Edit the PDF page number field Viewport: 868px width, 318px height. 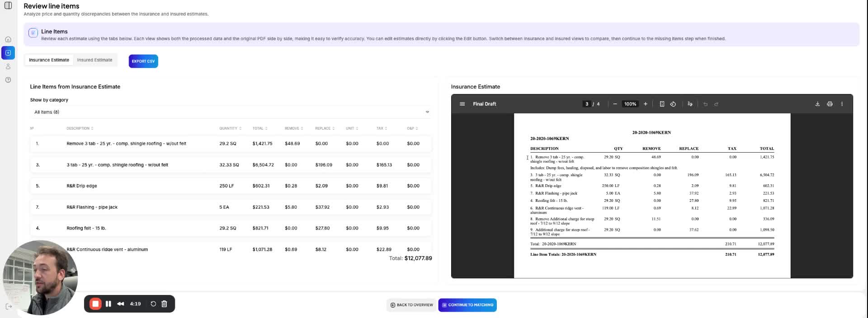tap(587, 104)
